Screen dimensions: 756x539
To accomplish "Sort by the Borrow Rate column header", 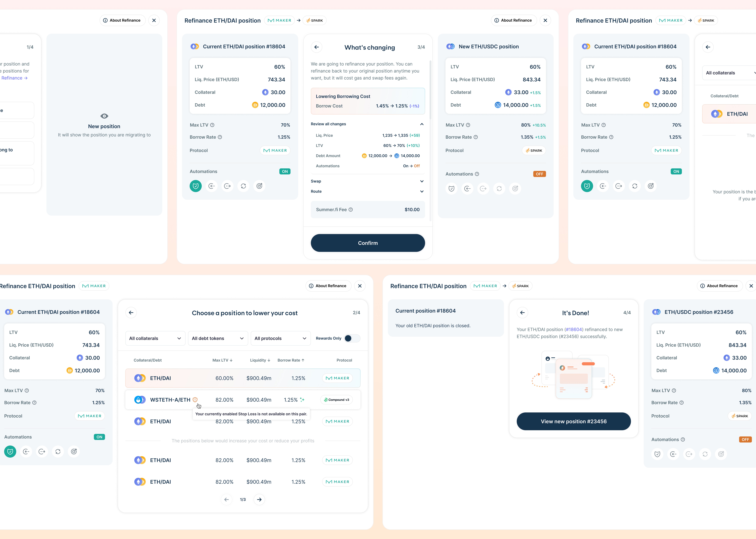I will coord(291,360).
